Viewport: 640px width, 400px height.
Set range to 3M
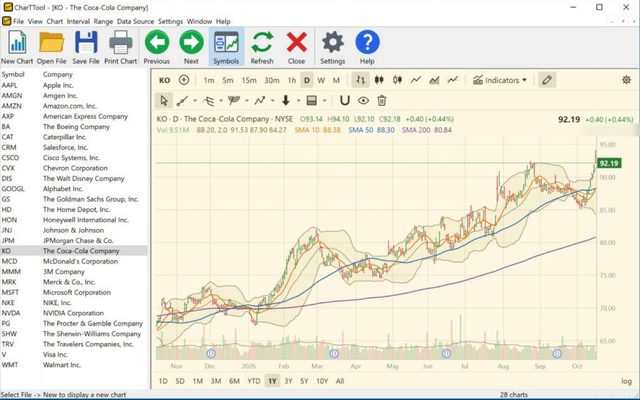(x=216, y=381)
